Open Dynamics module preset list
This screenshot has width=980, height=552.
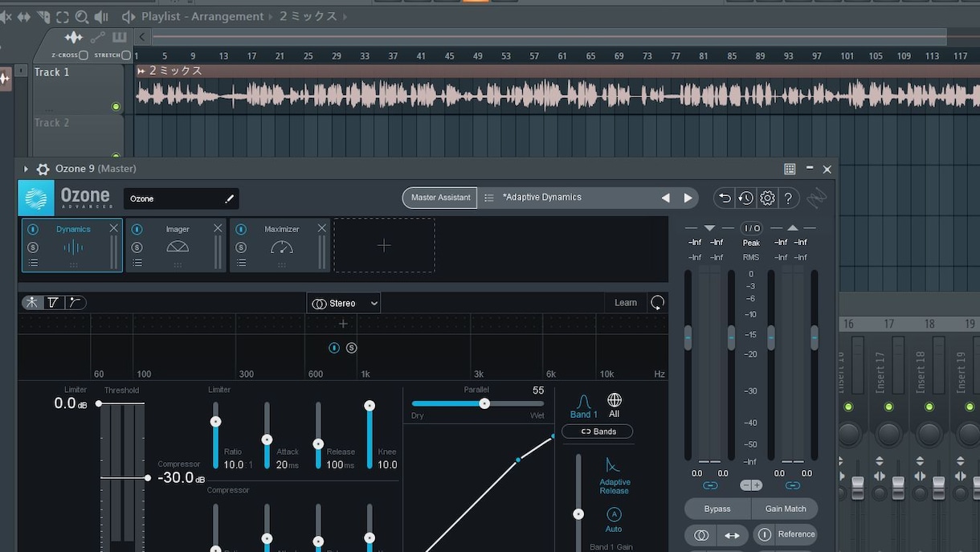click(x=33, y=263)
